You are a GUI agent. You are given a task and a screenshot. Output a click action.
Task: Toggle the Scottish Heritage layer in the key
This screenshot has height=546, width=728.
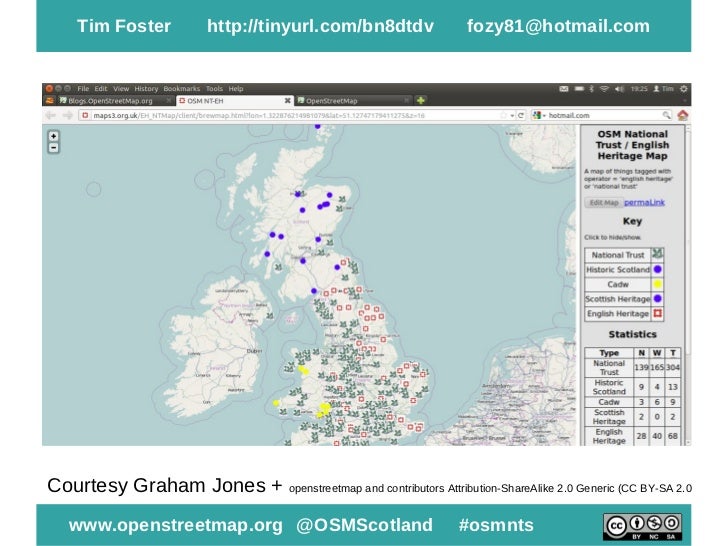pos(624,299)
